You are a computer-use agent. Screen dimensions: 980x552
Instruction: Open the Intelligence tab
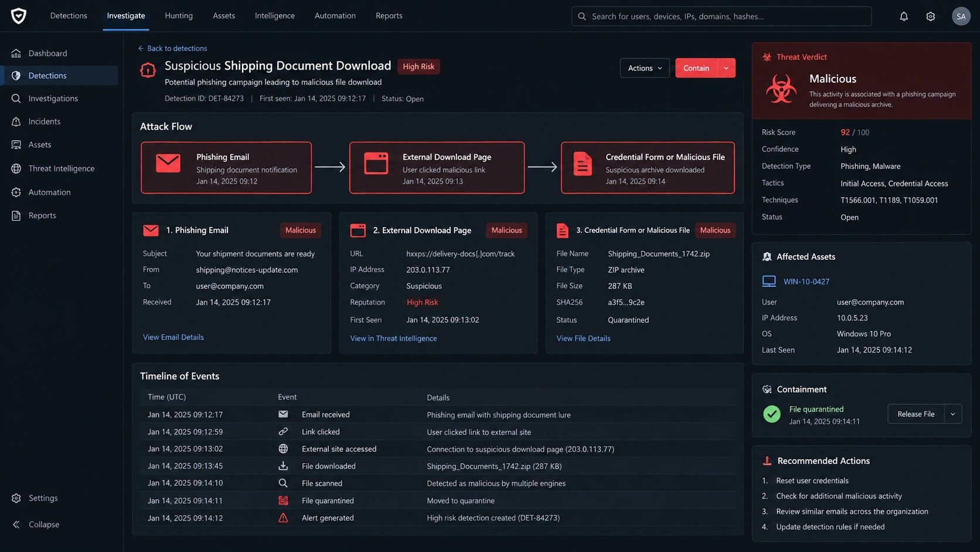pos(275,16)
